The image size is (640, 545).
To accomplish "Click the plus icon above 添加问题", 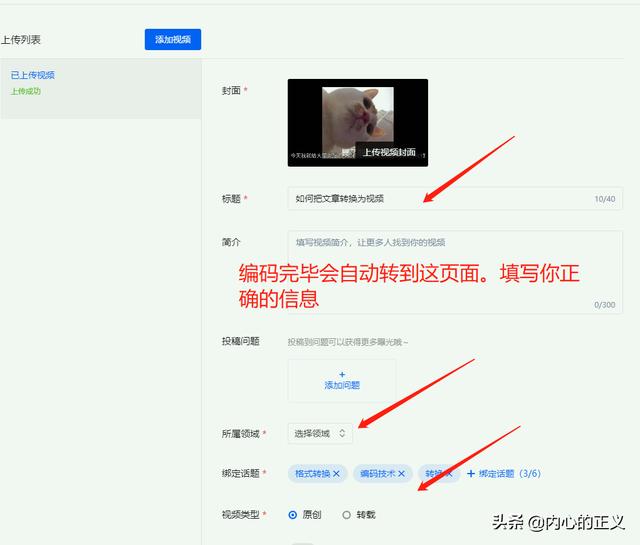I will tap(342, 374).
